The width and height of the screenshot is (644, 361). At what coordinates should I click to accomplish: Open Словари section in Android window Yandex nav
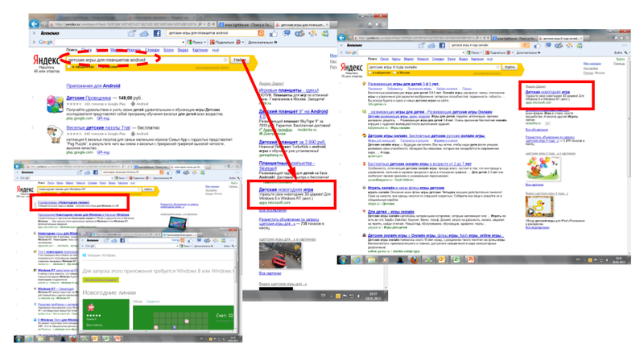click(x=152, y=50)
